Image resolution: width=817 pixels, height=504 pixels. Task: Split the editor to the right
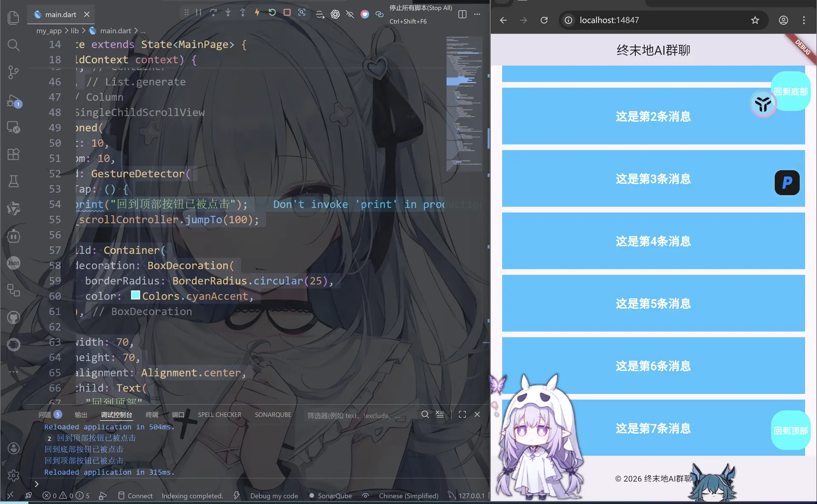[463, 14]
